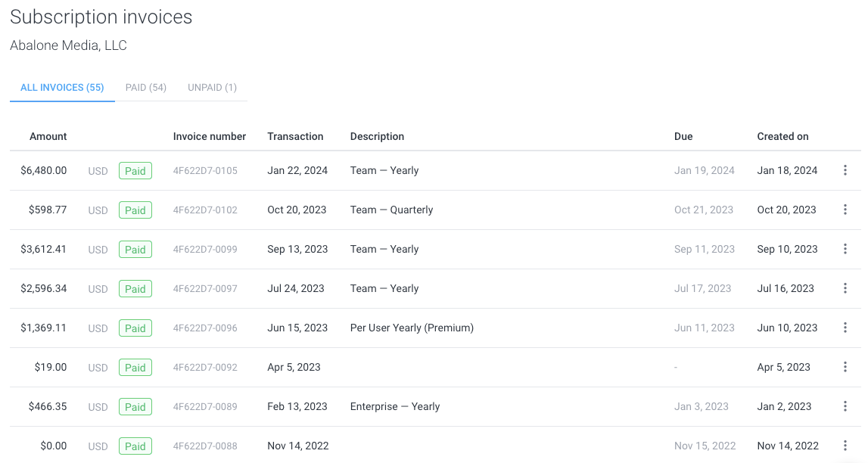Image resolution: width=868 pixels, height=463 pixels.
Task: Open options menu for invoice 4F622D7-0105
Action: point(845,170)
